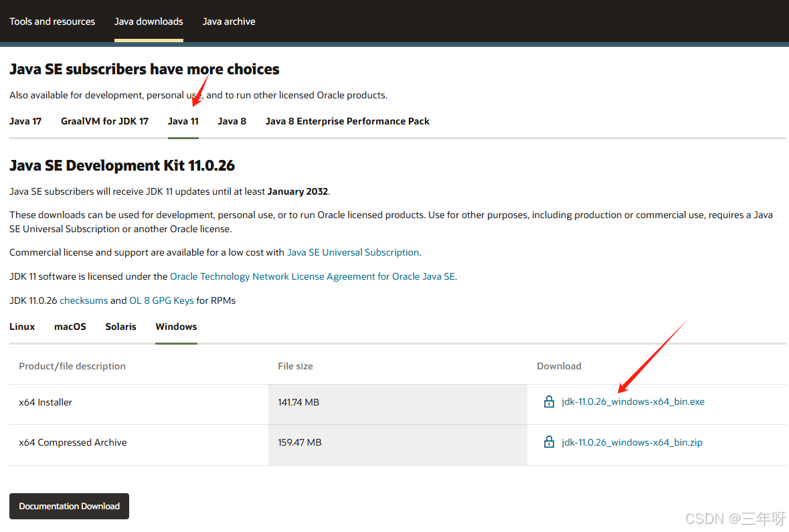The width and height of the screenshot is (789, 532).
Task: Click lock icon beside the .exe download
Action: tap(549, 402)
